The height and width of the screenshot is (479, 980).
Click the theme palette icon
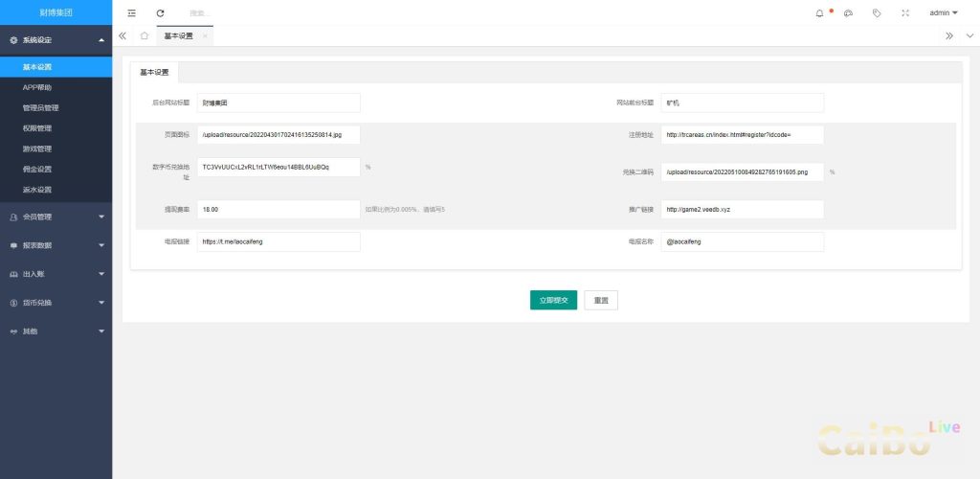tap(848, 13)
